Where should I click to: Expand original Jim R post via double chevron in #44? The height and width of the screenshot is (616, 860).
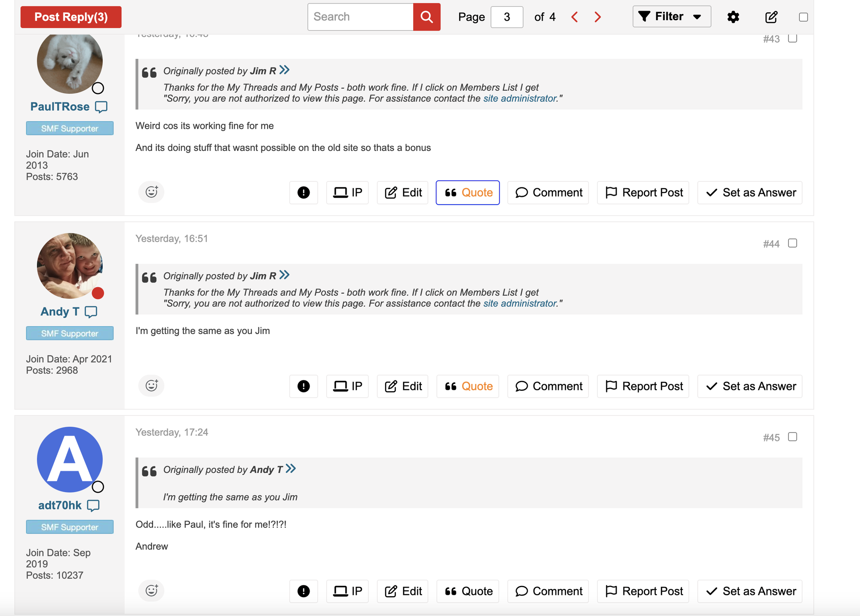284,275
